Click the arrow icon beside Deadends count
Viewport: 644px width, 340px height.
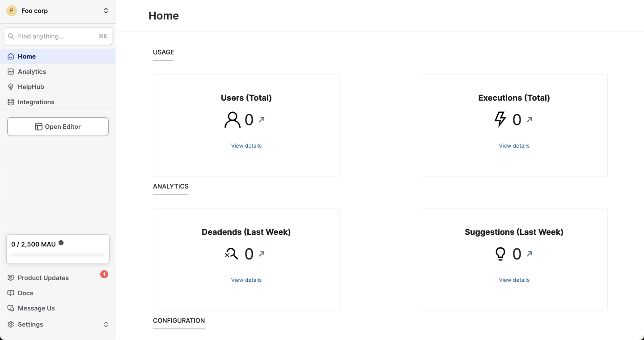[262, 254]
